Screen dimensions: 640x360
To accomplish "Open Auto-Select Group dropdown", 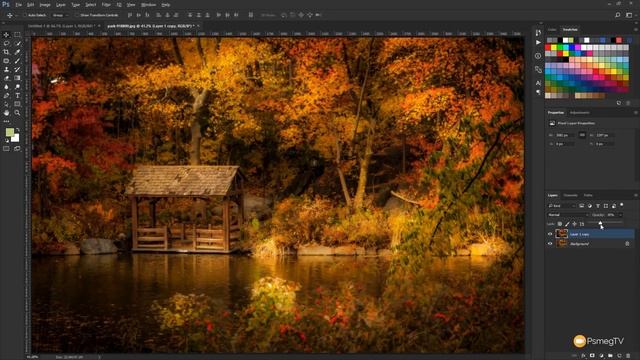I will [60, 15].
